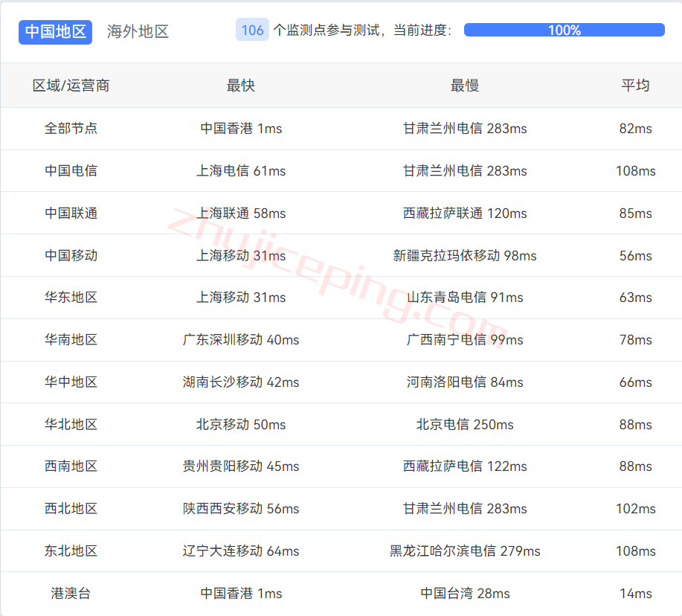Click the 82ms average value

click(x=635, y=128)
